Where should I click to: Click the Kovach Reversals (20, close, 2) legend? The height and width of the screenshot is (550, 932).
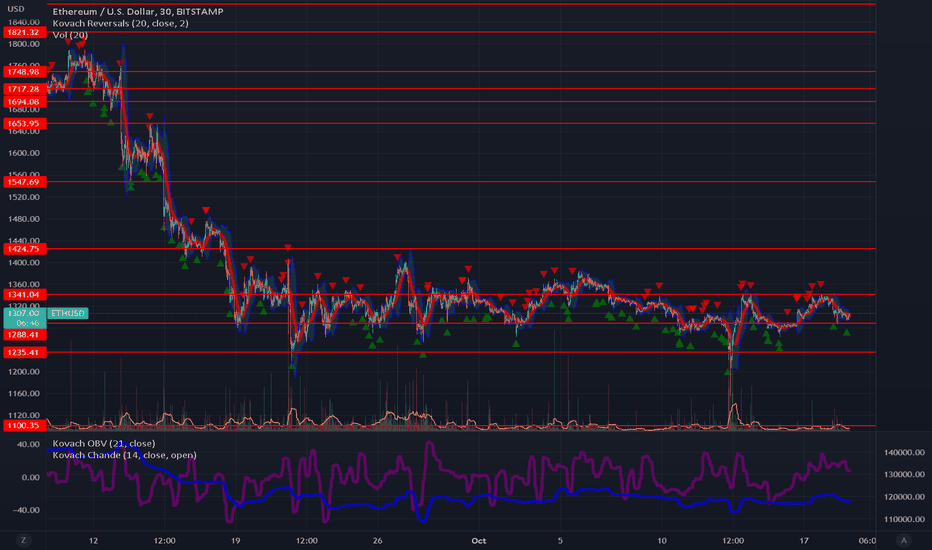pos(121,23)
